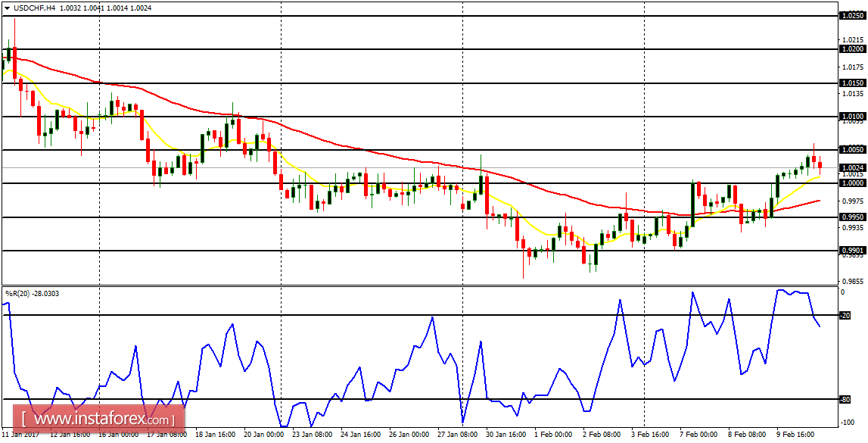Click the 1.0200 price level label

pyautogui.click(x=852, y=49)
